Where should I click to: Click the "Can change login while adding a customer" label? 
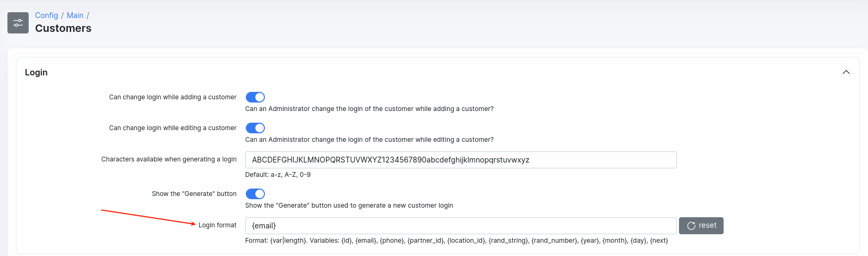pos(173,97)
